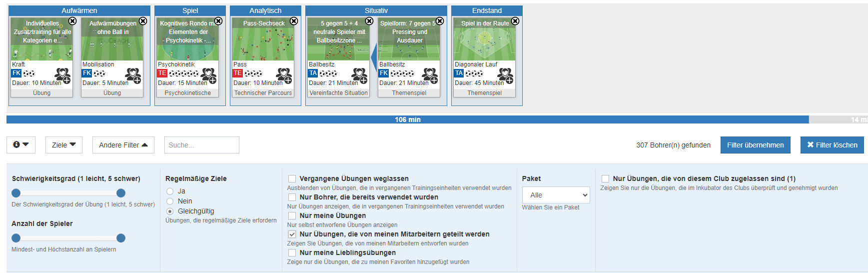868x273 pixels.
Task: Click Filter übernehmen button
Action: point(755,145)
